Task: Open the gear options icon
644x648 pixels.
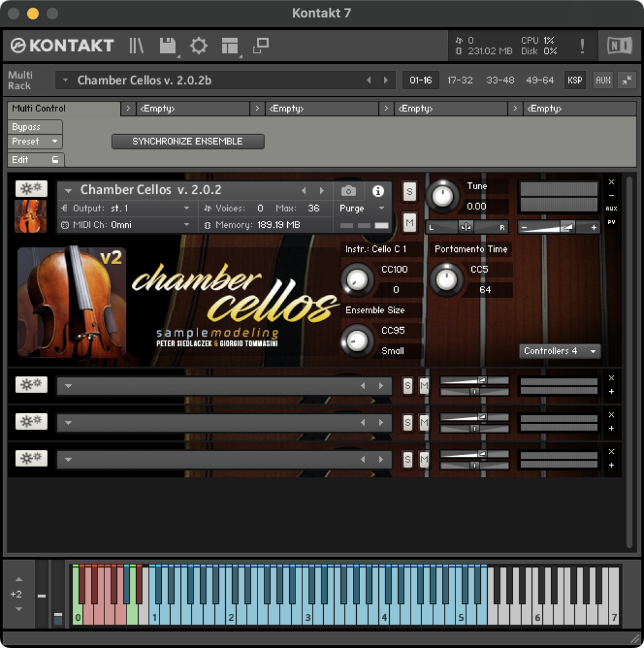Action: point(199,46)
